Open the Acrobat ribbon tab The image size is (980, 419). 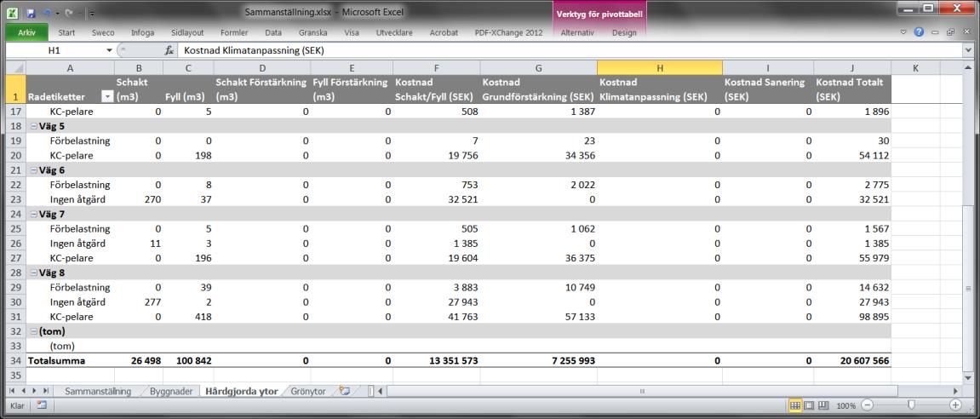pos(444,32)
